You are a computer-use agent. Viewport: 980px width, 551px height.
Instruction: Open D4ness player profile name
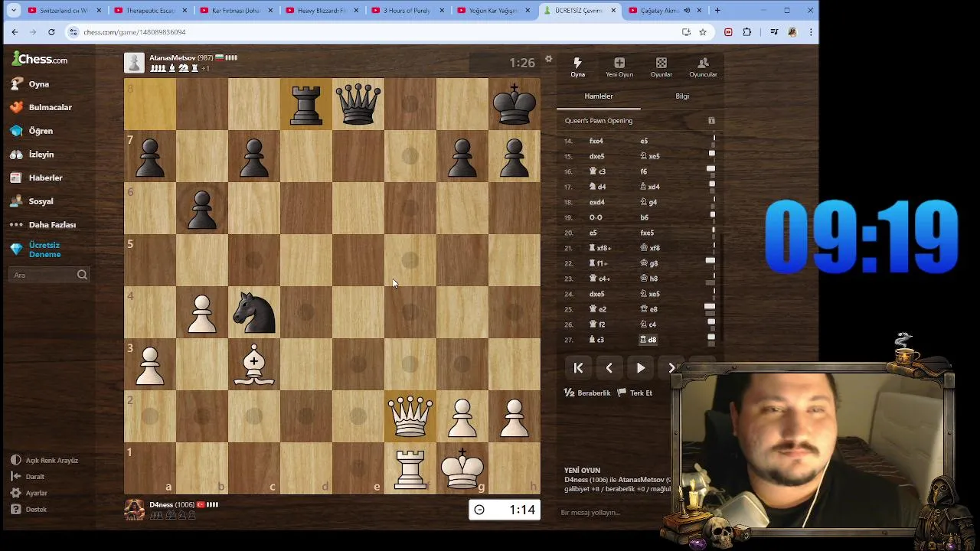coord(161,505)
